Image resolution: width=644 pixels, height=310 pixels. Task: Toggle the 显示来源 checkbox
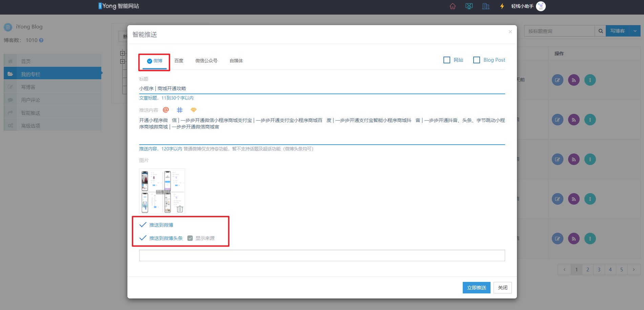click(x=190, y=238)
